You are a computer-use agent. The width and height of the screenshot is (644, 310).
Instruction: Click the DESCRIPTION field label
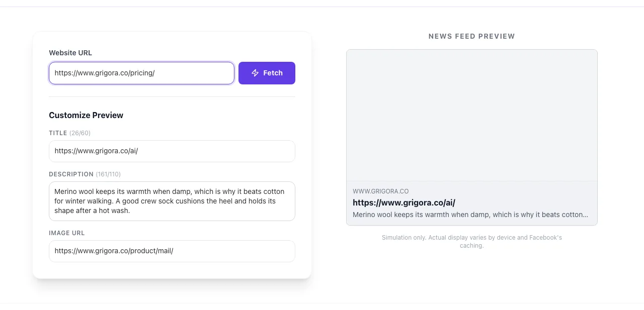coord(71,174)
